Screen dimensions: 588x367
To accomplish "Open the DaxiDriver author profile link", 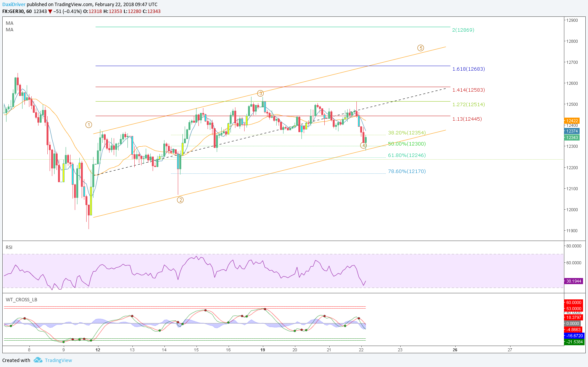I will (x=14, y=4).
